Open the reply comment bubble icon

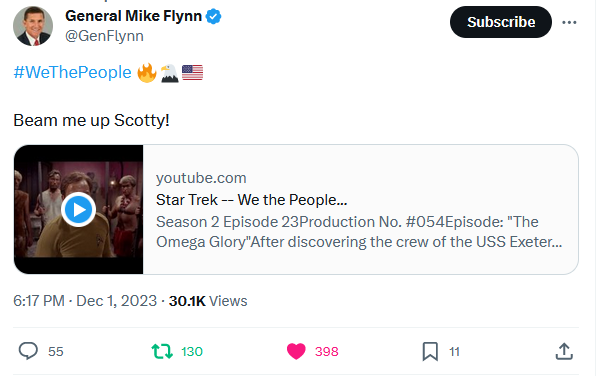[x=28, y=351]
